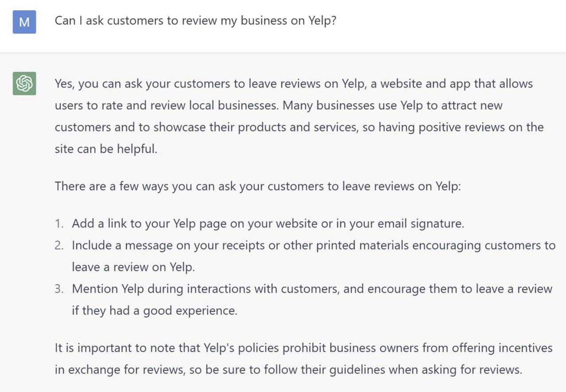This screenshot has height=392, width=566.
Task: Click the list number "2."
Action: pyautogui.click(x=60, y=245)
